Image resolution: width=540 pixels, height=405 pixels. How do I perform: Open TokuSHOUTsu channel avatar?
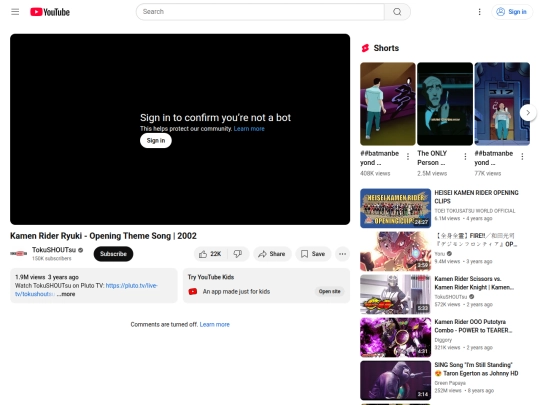19,253
